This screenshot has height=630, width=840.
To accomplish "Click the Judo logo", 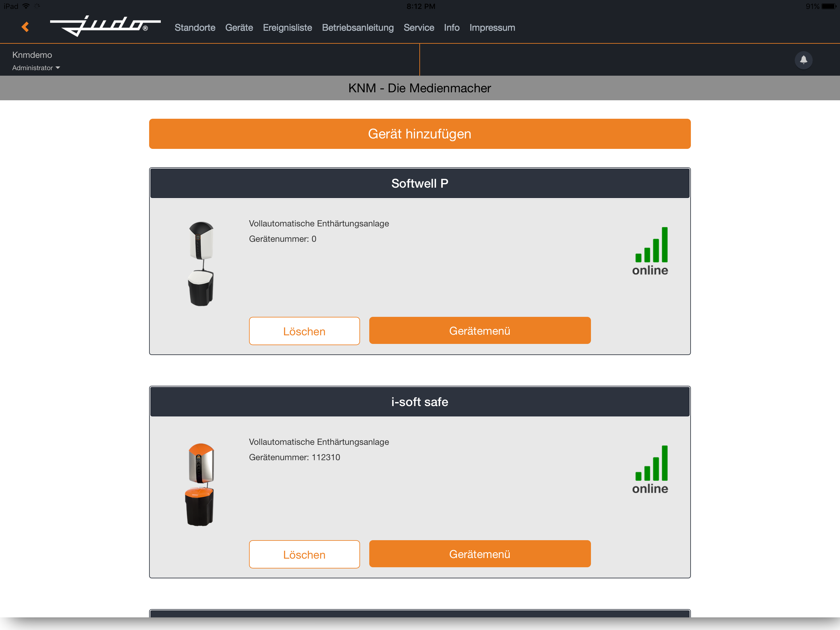I will tap(105, 26).
